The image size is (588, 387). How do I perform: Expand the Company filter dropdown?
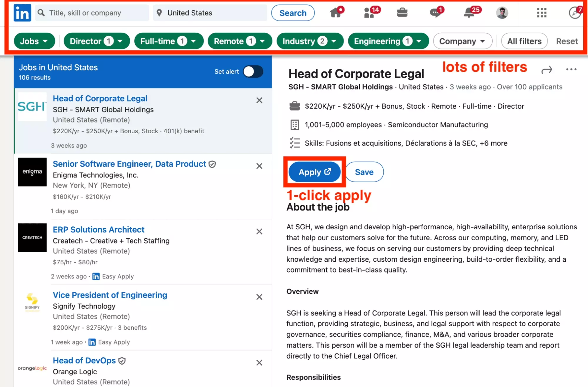(462, 41)
